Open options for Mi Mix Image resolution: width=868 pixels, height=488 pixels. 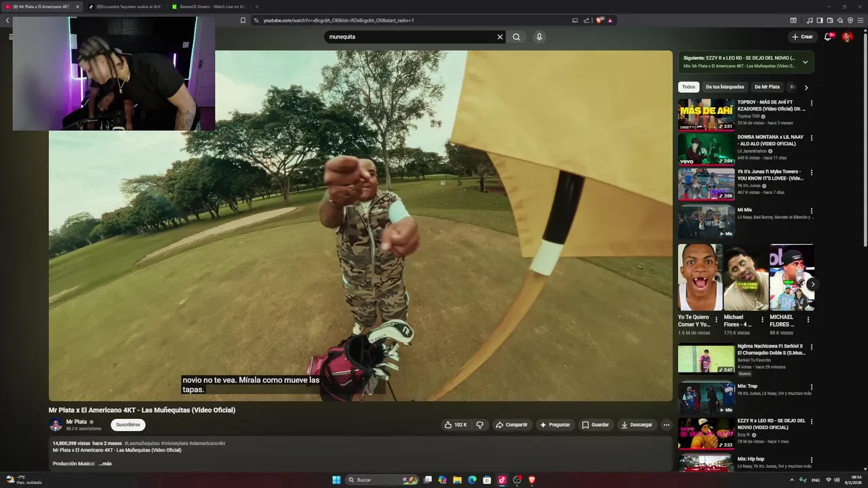point(811,211)
